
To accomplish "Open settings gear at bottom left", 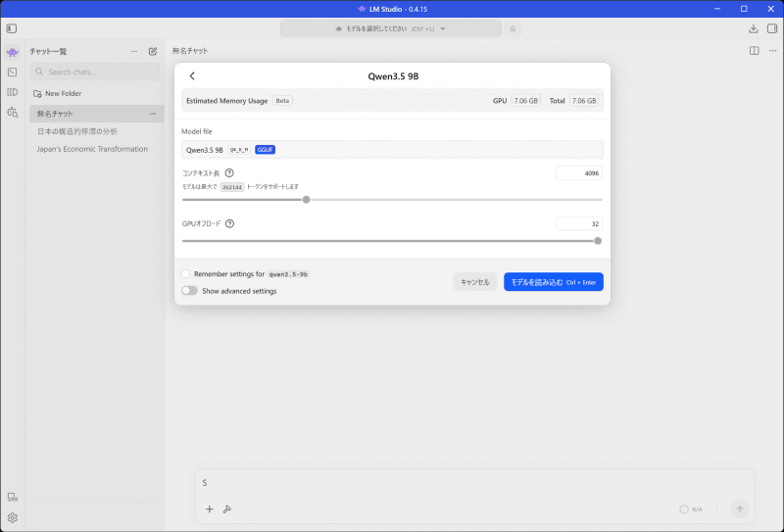I will (x=13, y=517).
